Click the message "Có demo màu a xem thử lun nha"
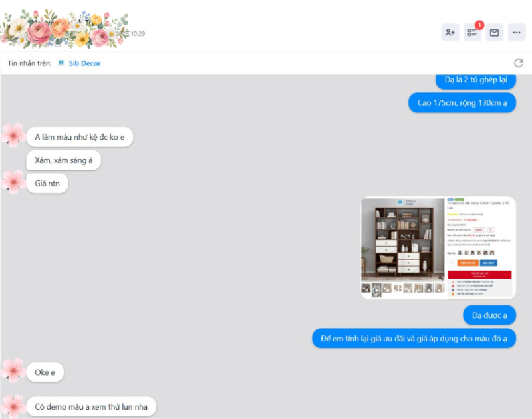The height and width of the screenshot is (419, 532). point(91,406)
